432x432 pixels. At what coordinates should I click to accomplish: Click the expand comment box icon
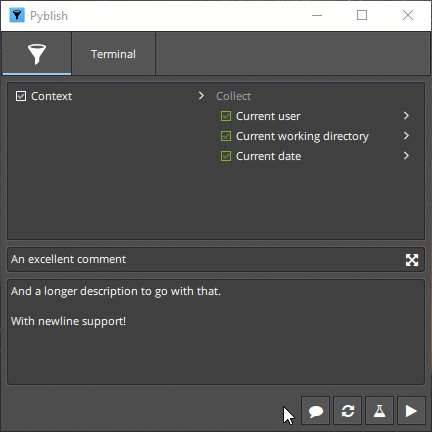[x=412, y=260]
